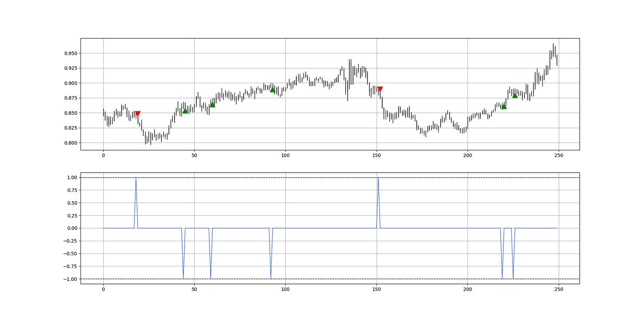Click the 0.825 price axis label
Screen dimensions: 644x319
click(x=70, y=128)
